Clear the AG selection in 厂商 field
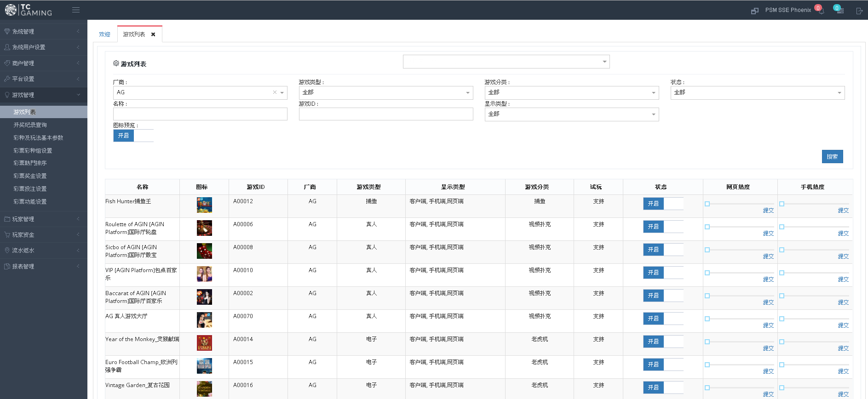Viewport: 868px width, 399px height. point(275,92)
